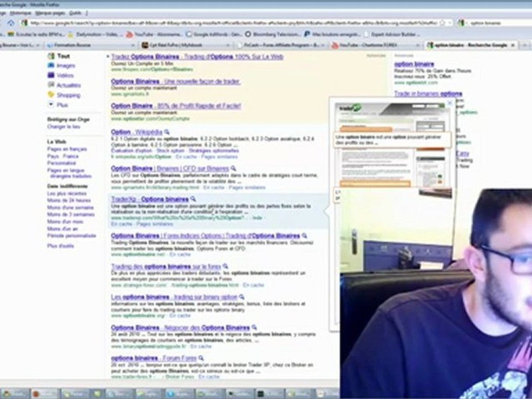Open ad Tradez Options Binaires 100% Sur Le Web
Image resolution: width=532 pixels, height=399 pixels.
(197, 57)
